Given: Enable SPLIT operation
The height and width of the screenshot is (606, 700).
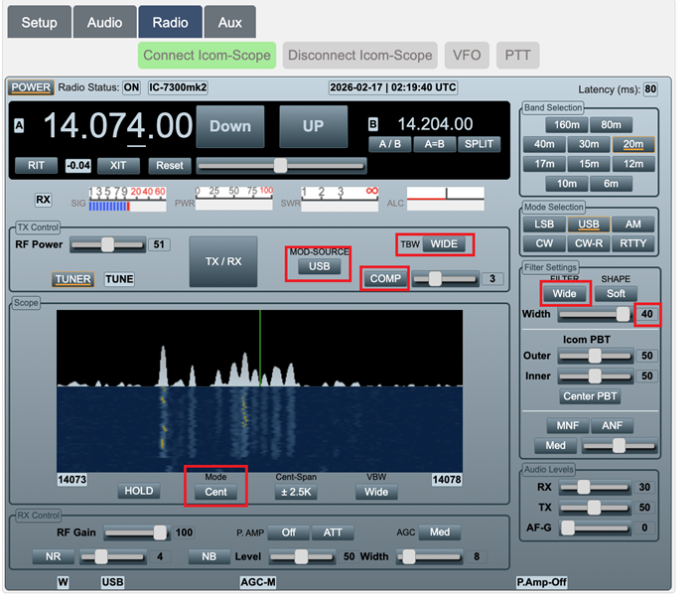Looking at the screenshot, I should coord(478,144).
